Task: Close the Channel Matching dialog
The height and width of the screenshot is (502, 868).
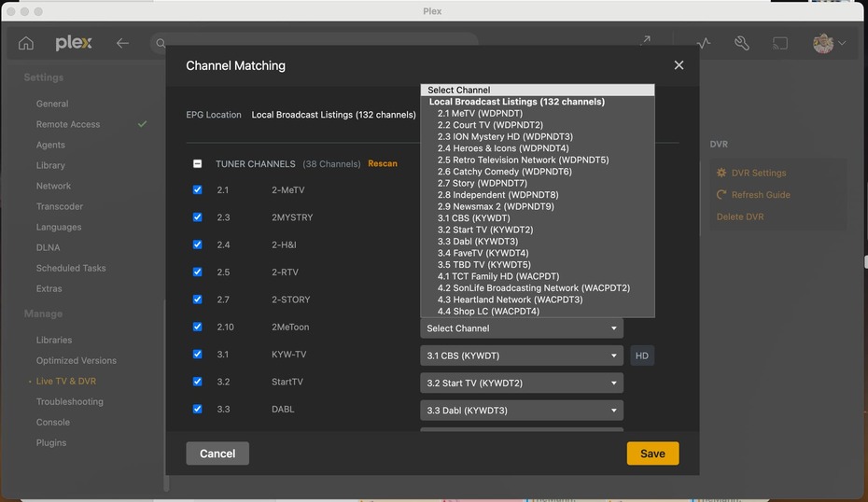Action: [679, 65]
